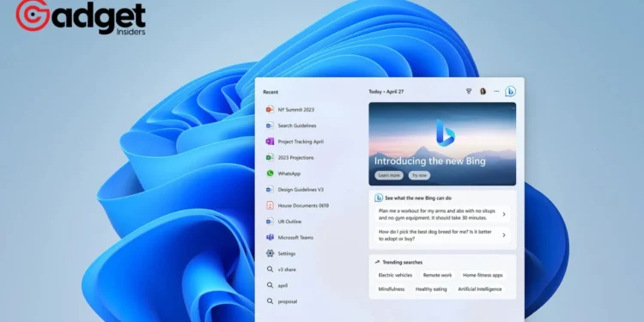Open the PowerPoint icon beside NY Summit 2023
The width and height of the screenshot is (644, 322).
coord(270,109)
